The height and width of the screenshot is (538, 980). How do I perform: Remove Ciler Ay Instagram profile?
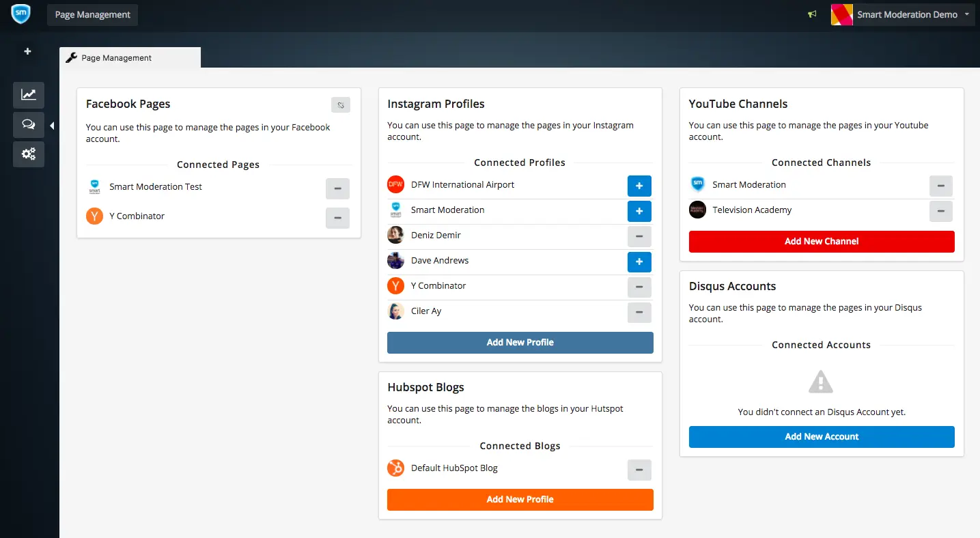click(639, 312)
